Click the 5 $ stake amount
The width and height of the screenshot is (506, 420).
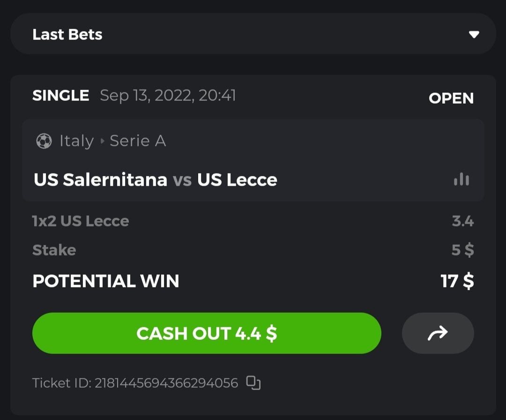point(462,250)
